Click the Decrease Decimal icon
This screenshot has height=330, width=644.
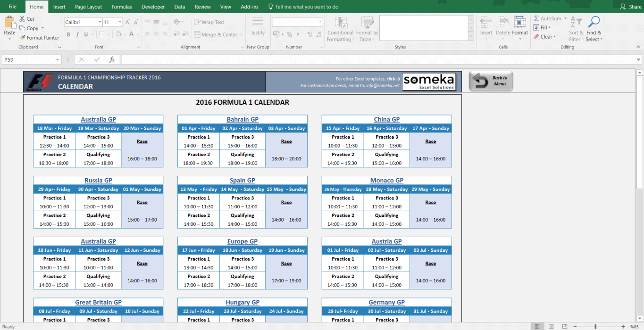[319, 34]
